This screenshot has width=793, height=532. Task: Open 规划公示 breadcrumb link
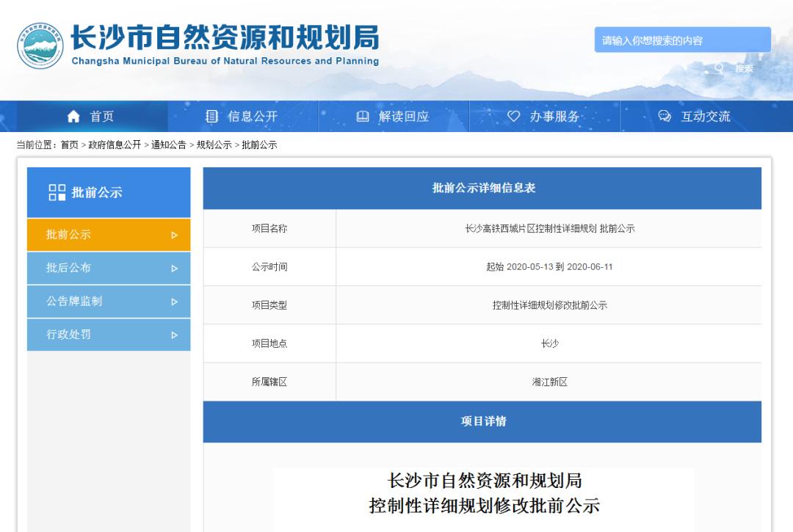[x=214, y=145]
